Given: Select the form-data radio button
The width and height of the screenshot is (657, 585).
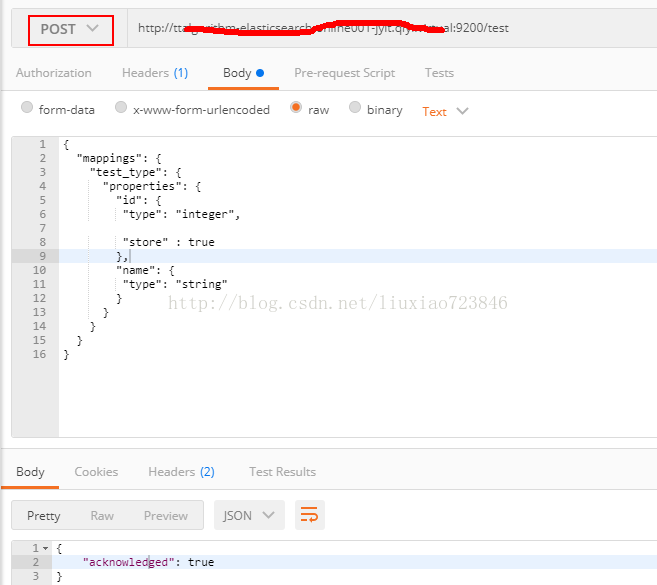Looking at the screenshot, I should pyautogui.click(x=27, y=107).
